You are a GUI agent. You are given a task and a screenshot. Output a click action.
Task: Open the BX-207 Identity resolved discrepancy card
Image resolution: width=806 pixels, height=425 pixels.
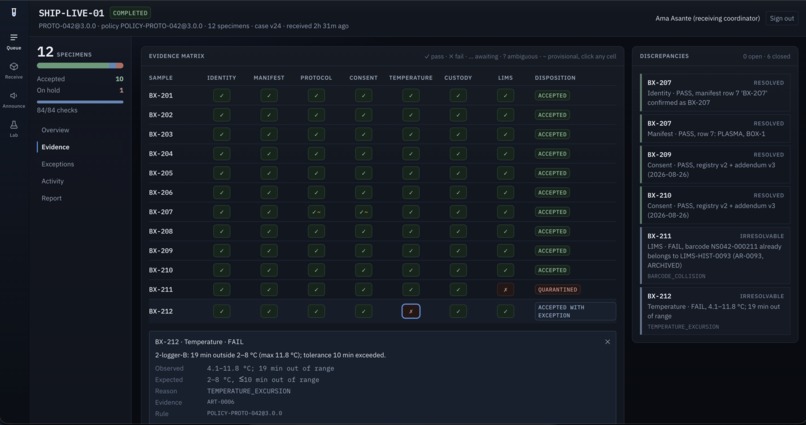(715, 93)
